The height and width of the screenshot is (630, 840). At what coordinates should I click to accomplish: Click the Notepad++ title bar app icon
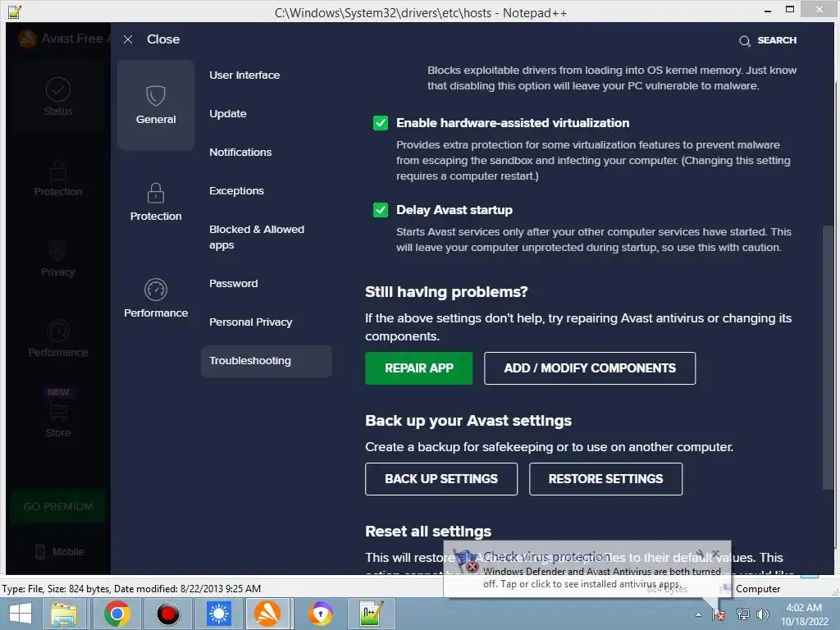click(15, 11)
